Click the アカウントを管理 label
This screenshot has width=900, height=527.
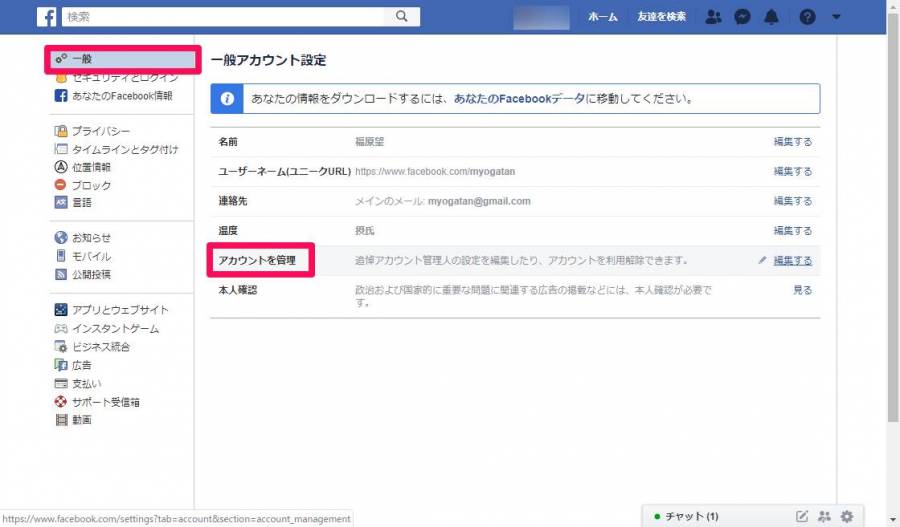click(257, 260)
